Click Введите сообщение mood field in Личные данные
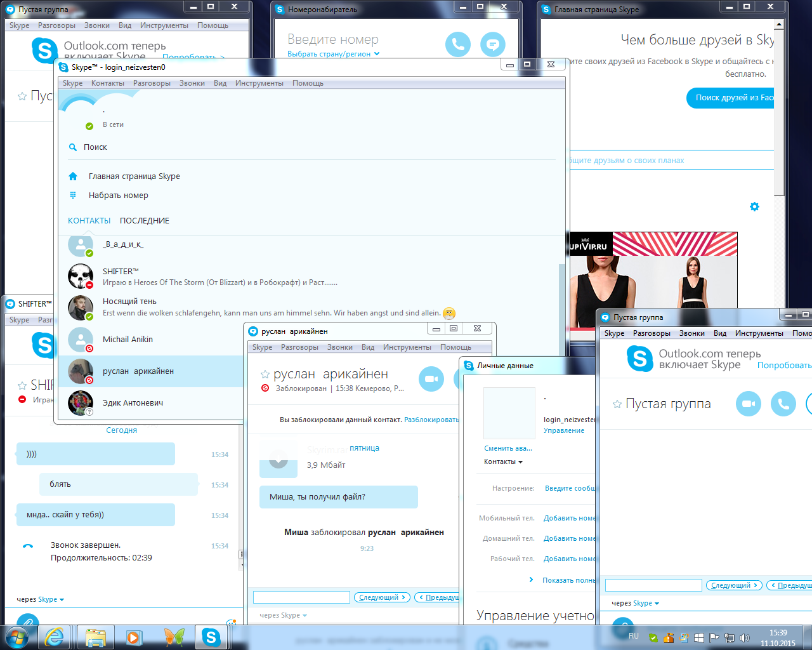812x650 pixels. [x=570, y=488]
